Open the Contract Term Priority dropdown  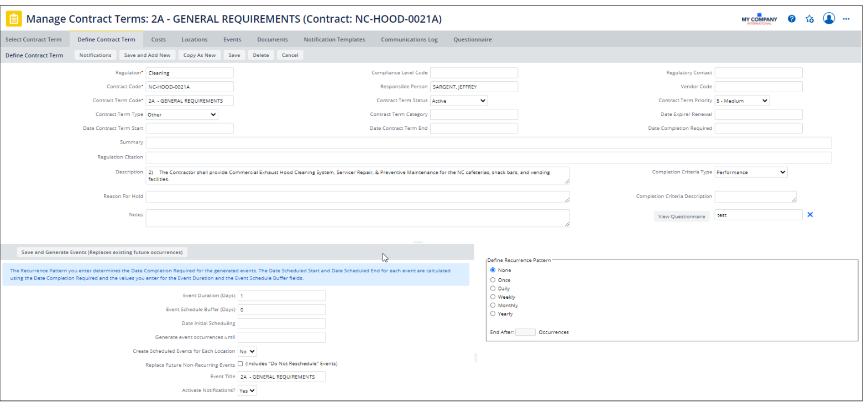point(742,100)
